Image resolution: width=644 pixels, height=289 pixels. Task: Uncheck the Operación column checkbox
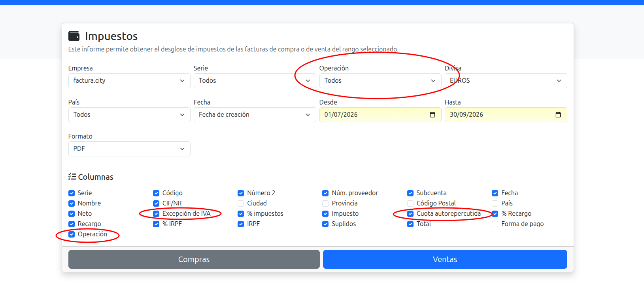pyautogui.click(x=72, y=234)
